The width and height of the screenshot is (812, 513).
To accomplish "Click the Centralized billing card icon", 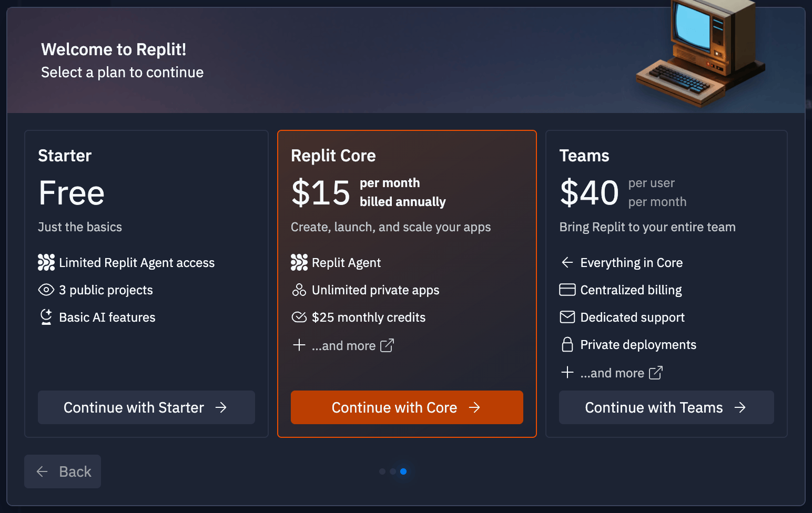I will tap(567, 290).
